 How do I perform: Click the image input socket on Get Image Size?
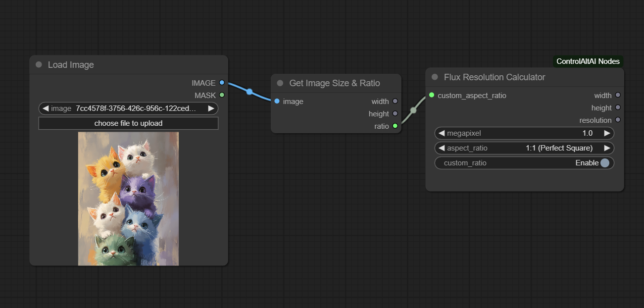tap(277, 101)
